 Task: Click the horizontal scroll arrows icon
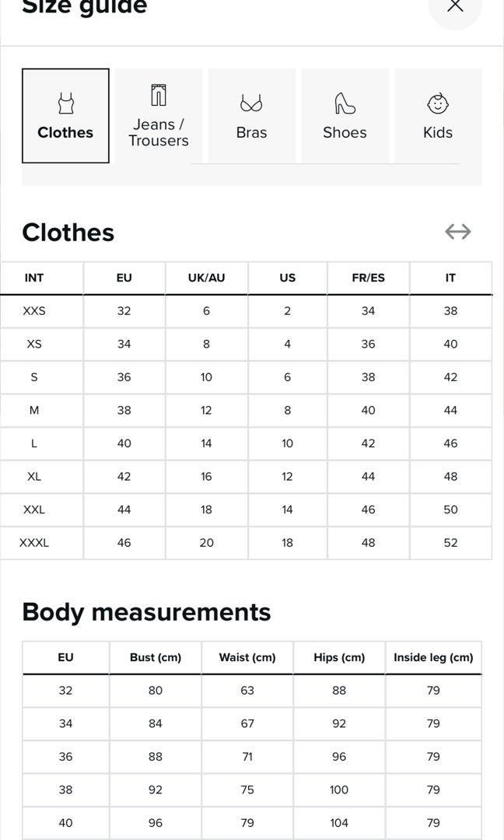pos(458,232)
